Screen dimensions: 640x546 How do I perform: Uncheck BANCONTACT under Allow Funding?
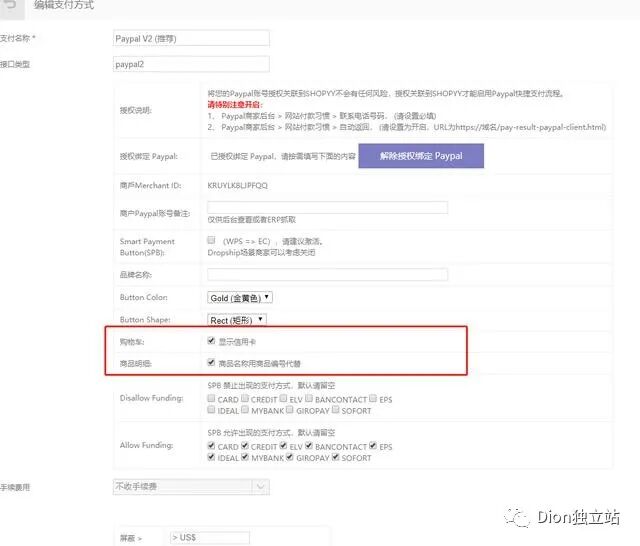pyautogui.click(x=309, y=446)
